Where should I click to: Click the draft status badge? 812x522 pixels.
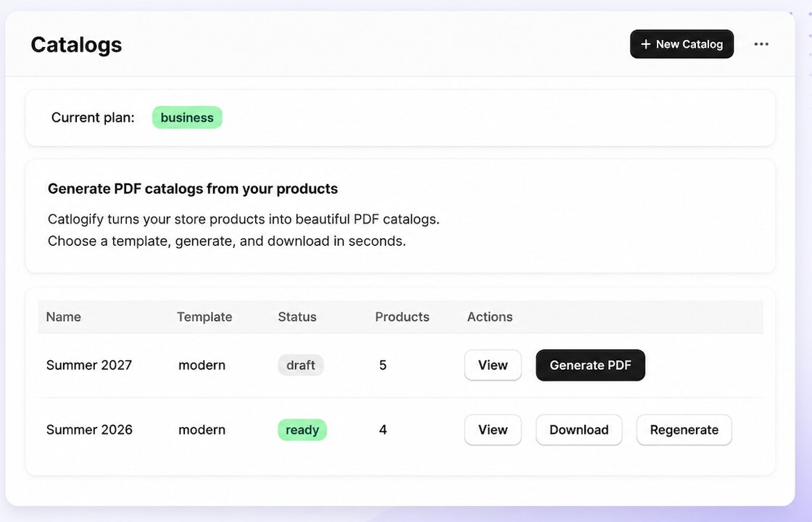pos(300,365)
